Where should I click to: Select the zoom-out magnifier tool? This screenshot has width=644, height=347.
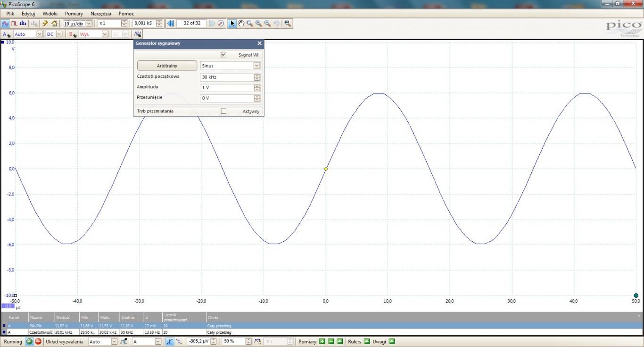point(267,23)
